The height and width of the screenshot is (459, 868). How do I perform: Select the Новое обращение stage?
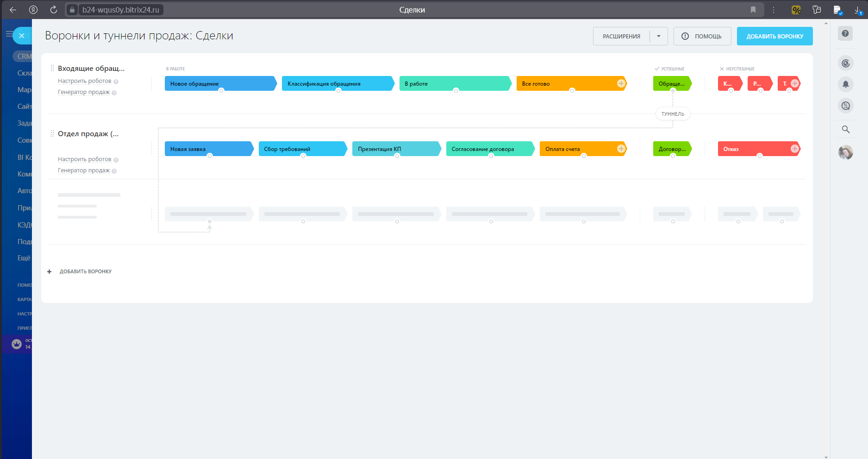click(220, 83)
